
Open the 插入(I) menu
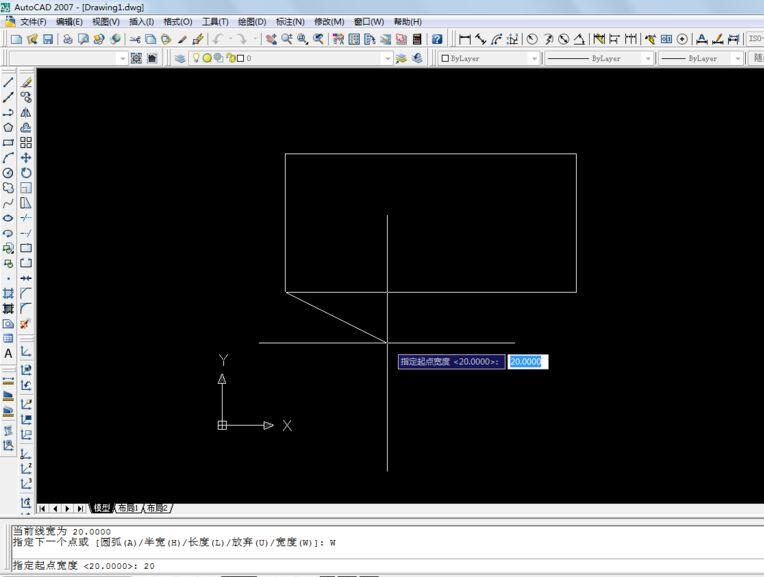point(141,22)
